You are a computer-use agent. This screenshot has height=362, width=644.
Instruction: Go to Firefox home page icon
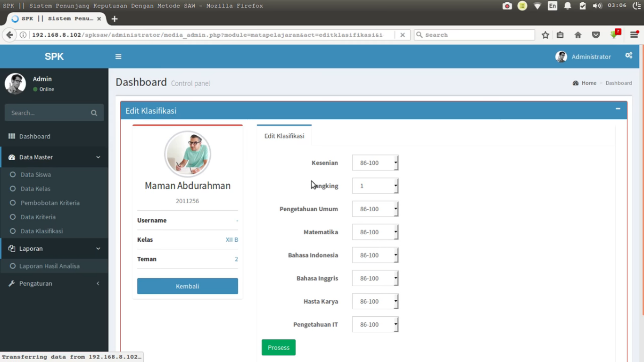pos(578,35)
